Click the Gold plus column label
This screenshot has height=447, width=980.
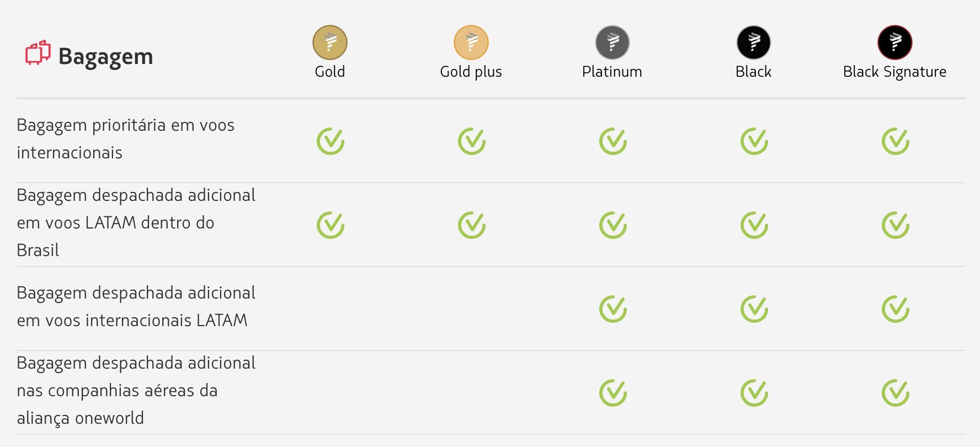tap(471, 72)
